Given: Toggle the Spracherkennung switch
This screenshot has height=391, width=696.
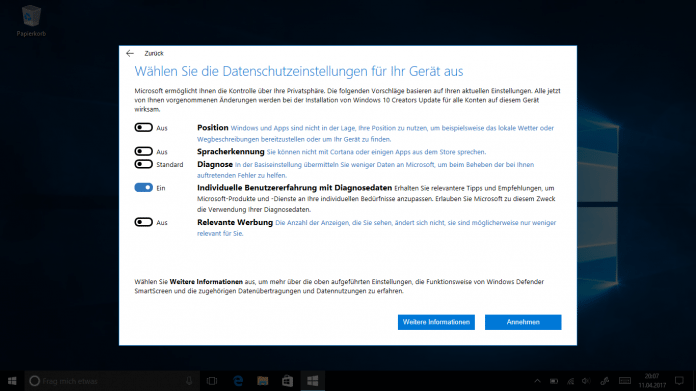Looking at the screenshot, I should [143, 151].
